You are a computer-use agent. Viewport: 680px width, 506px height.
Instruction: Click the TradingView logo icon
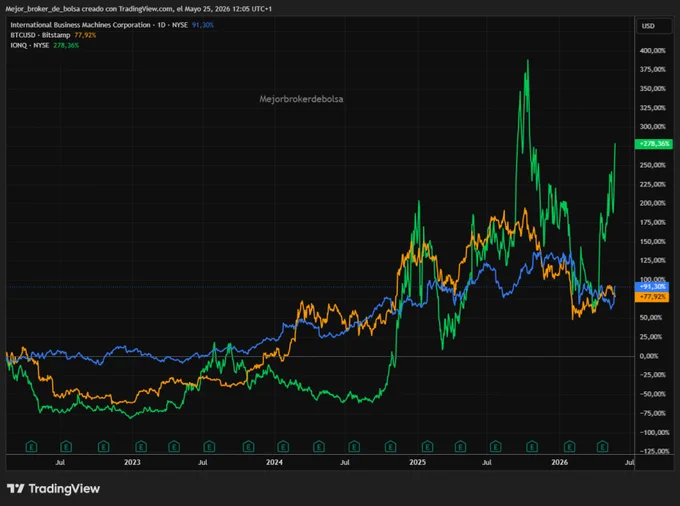[16, 489]
